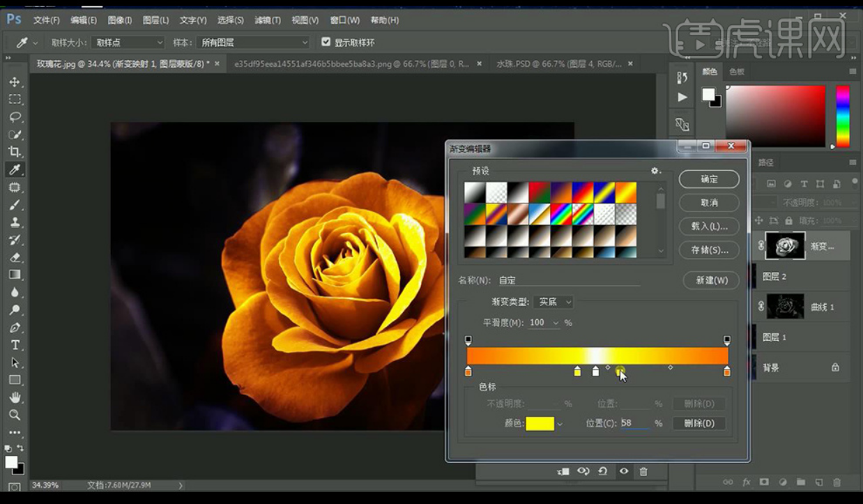The width and height of the screenshot is (863, 504).
Task: Toggle clip to layer icon in properties panel
Action: (563, 472)
